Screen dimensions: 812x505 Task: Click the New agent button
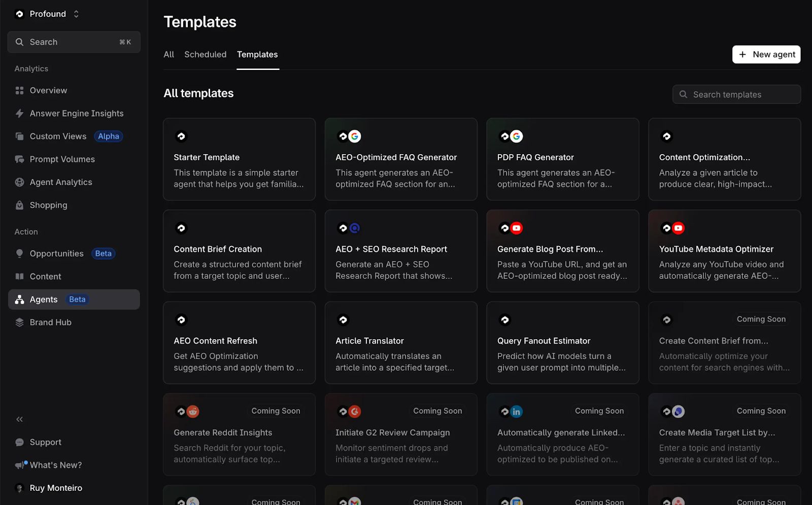(766, 54)
